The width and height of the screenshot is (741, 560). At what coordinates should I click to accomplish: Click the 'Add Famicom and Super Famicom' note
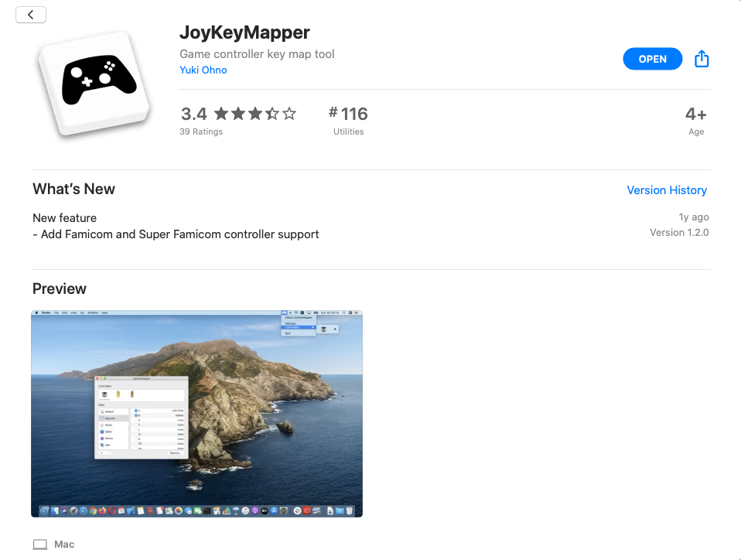(x=176, y=234)
